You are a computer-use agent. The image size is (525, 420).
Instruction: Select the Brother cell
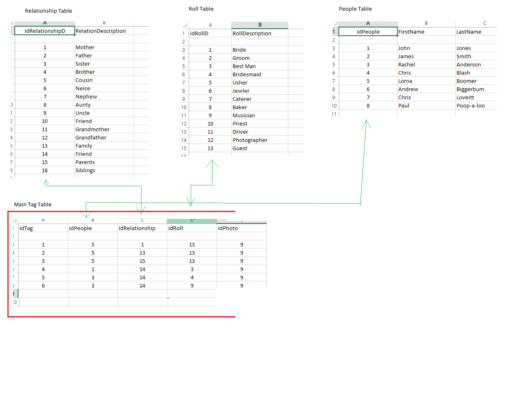104,72
